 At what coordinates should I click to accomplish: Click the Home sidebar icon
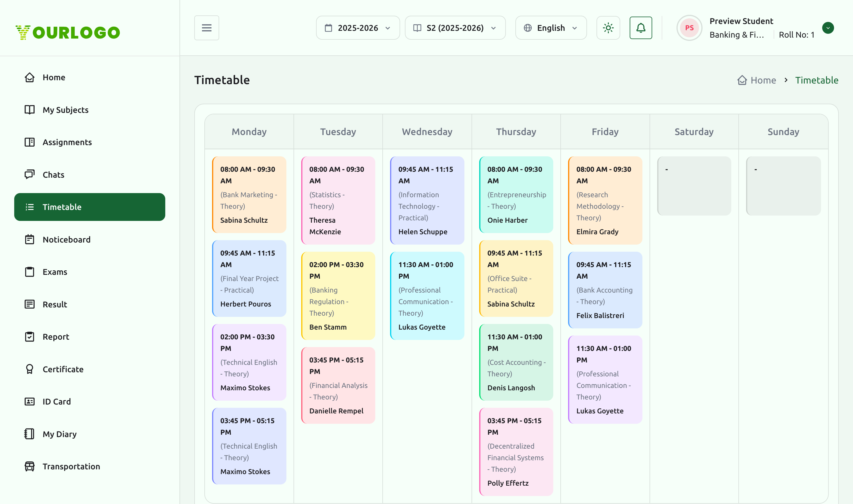tap(30, 77)
